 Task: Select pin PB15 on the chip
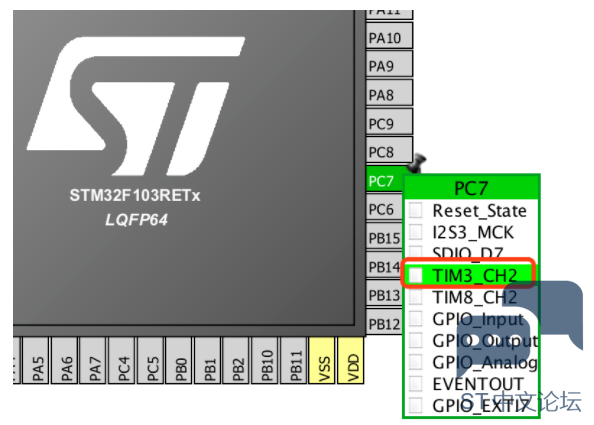pyautogui.click(x=384, y=236)
